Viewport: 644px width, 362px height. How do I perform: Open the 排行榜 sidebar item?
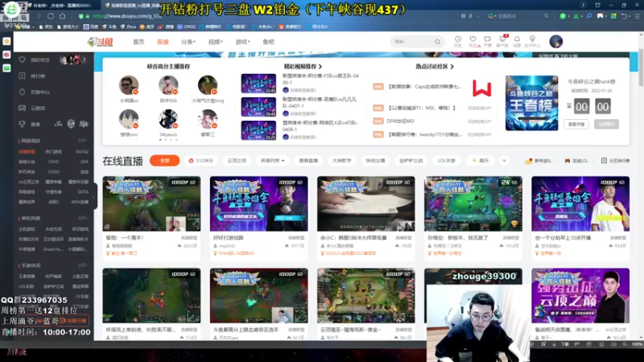click(32, 76)
